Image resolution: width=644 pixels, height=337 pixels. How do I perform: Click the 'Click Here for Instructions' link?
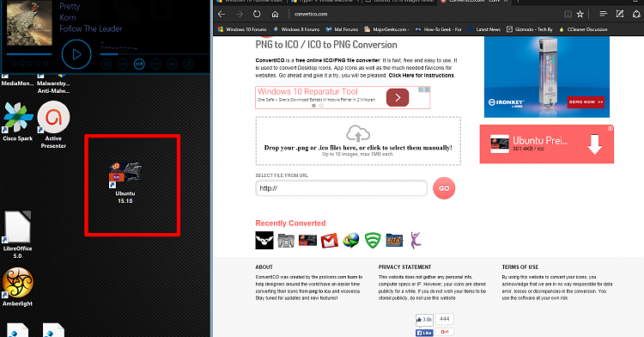421,76
